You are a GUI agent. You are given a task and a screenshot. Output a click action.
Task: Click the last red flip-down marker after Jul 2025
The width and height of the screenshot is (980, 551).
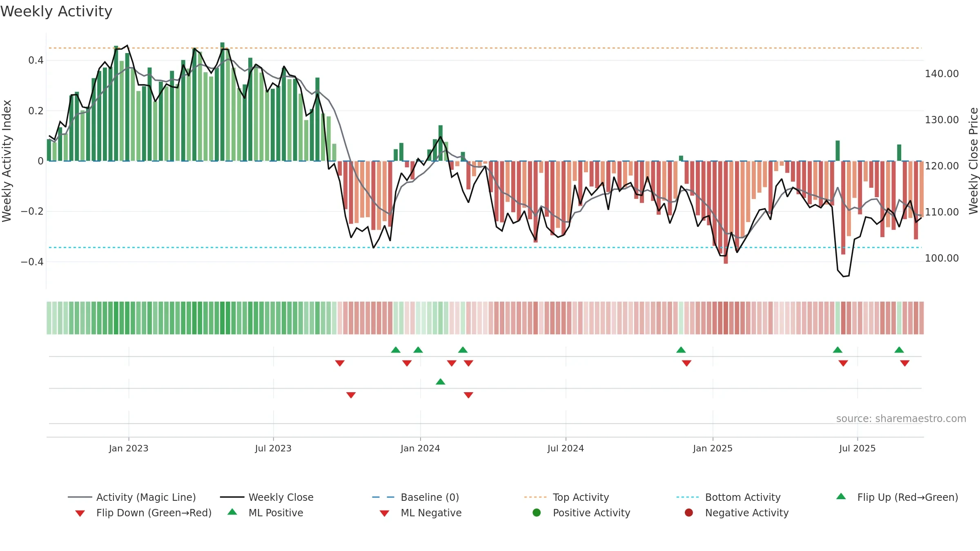pos(905,363)
